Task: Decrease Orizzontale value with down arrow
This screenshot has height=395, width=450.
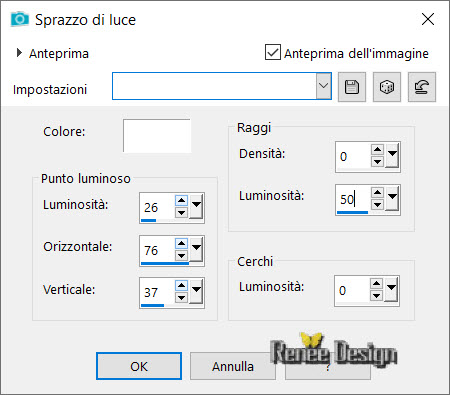Action: (x=181, y=256)
